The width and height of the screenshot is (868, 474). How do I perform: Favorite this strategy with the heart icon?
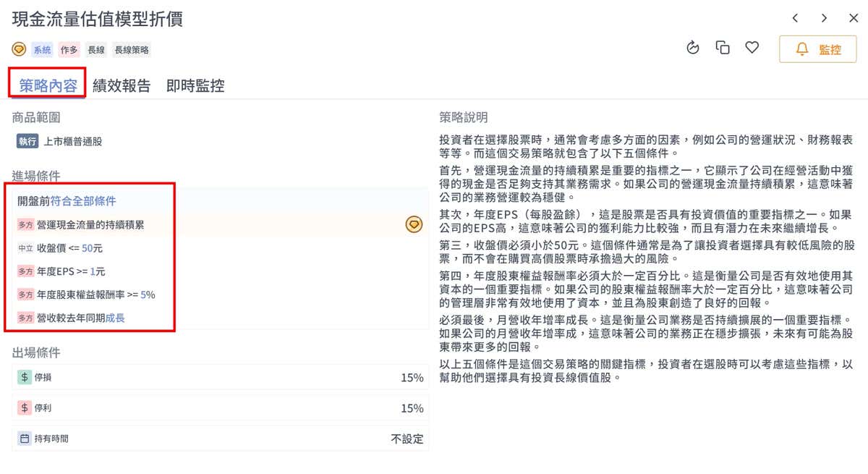pos(752,48)
